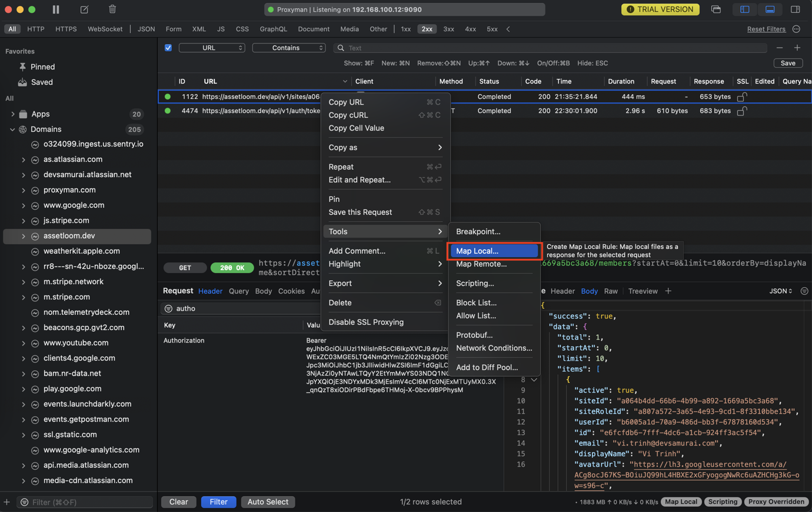The width and height of the screenshot is (812, 512).
Task: Add new response tab with plus icon
Action: (x=668, y=291)
